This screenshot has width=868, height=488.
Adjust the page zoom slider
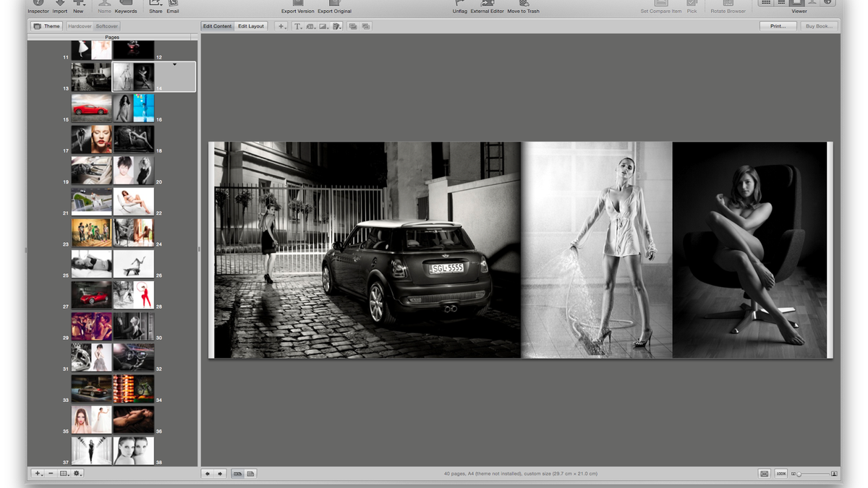point(799,474)
